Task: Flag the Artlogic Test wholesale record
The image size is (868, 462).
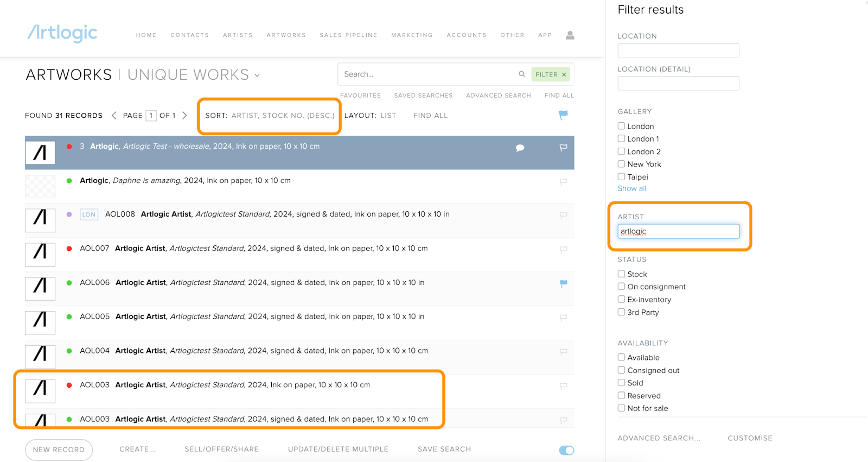Action: [x=563, y=147]
